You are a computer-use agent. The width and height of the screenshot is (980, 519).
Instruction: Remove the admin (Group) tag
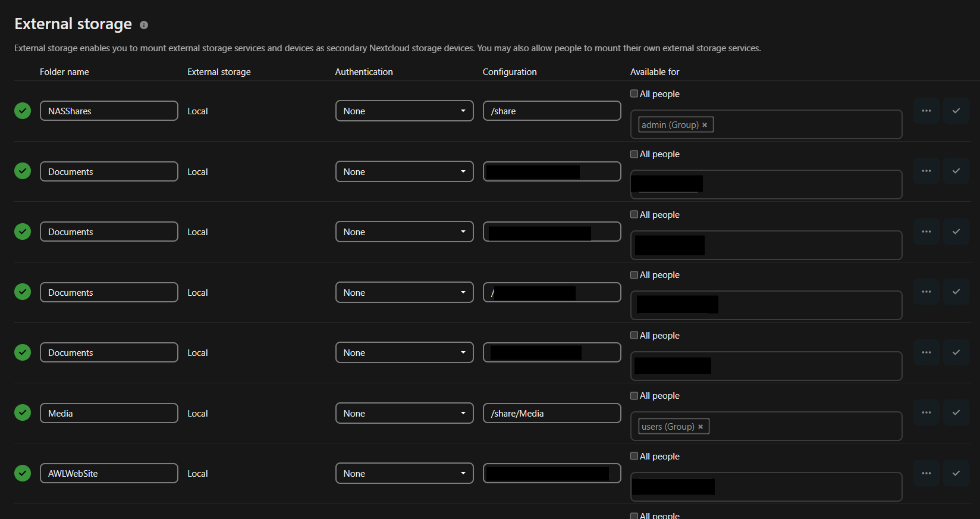point(705,125)
